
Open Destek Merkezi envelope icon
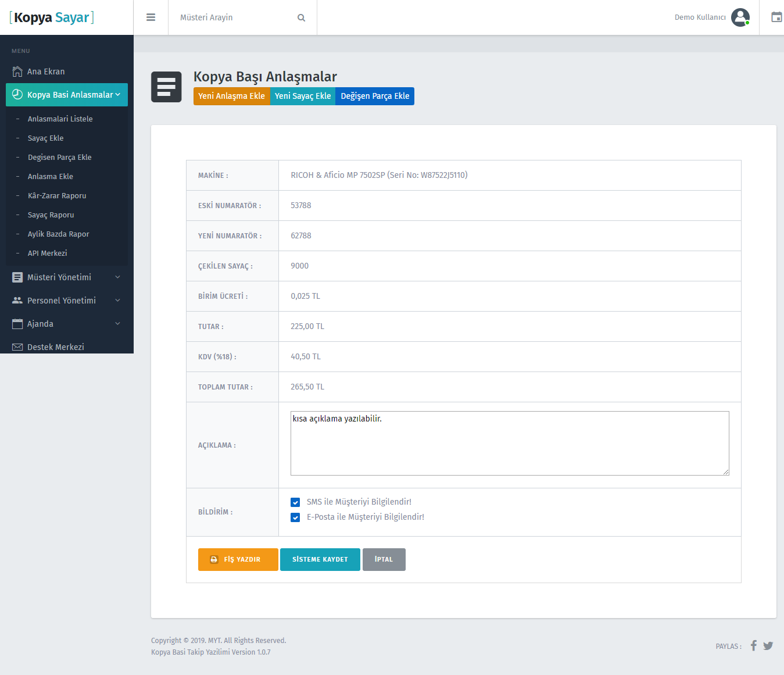[17, 347]
